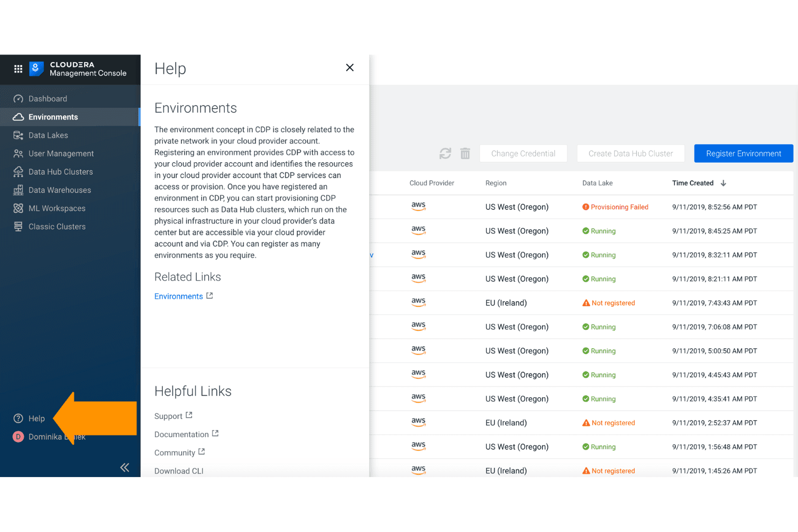Click the Data Hub Clusters icon
The height and width of the screenshot is (532, 798).
18,172
